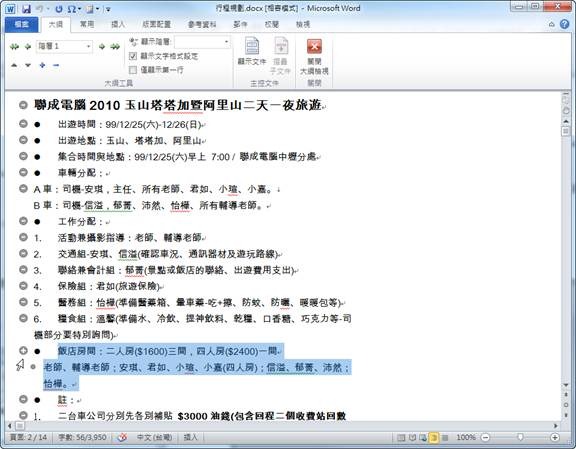Image resolution: width=576 pixels, height=449 pixels.
Task: Demote outline level with single right arrow
Action: coord(102,47)
